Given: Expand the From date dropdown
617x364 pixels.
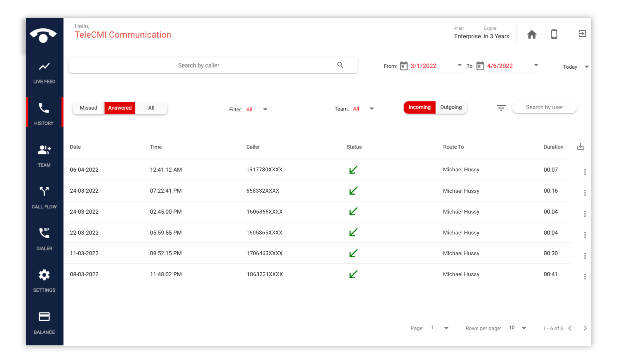Looking at the screenshot, I should point(459,65).
